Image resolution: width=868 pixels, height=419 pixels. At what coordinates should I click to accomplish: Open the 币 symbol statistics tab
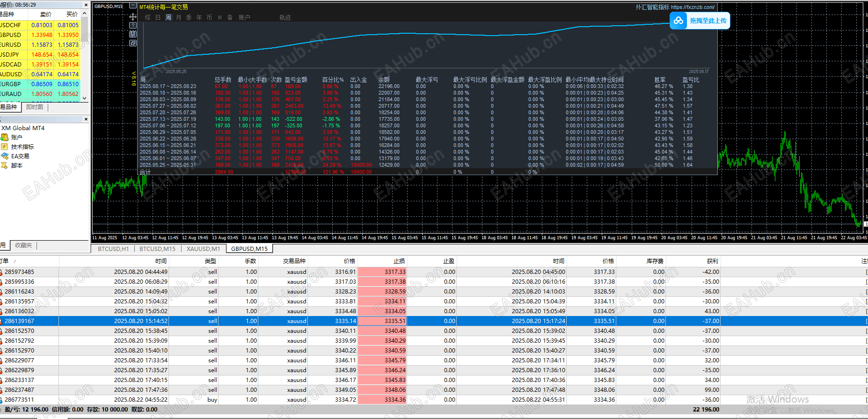209,17
